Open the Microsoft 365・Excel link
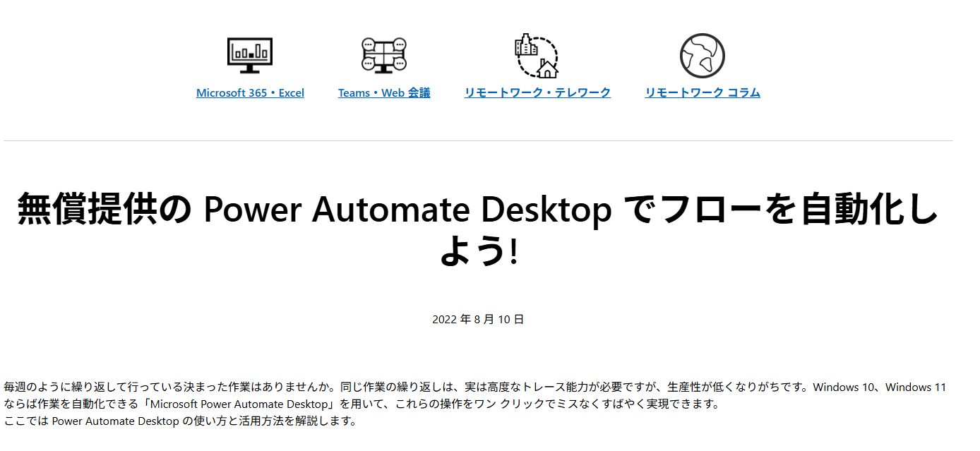The width and height of the screenshot is (980, 451). click(250, 92)
